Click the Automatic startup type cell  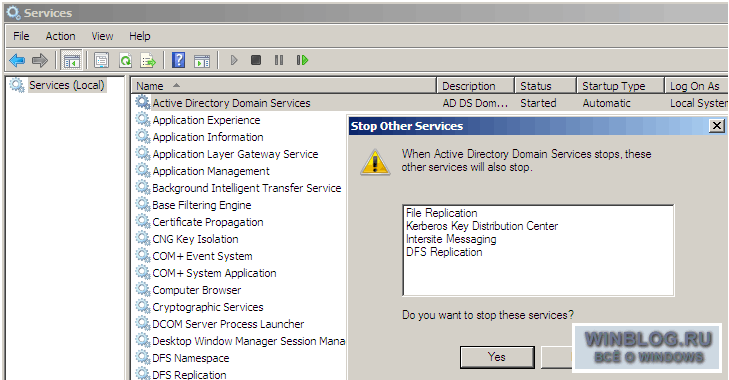(x=606, y=103)
